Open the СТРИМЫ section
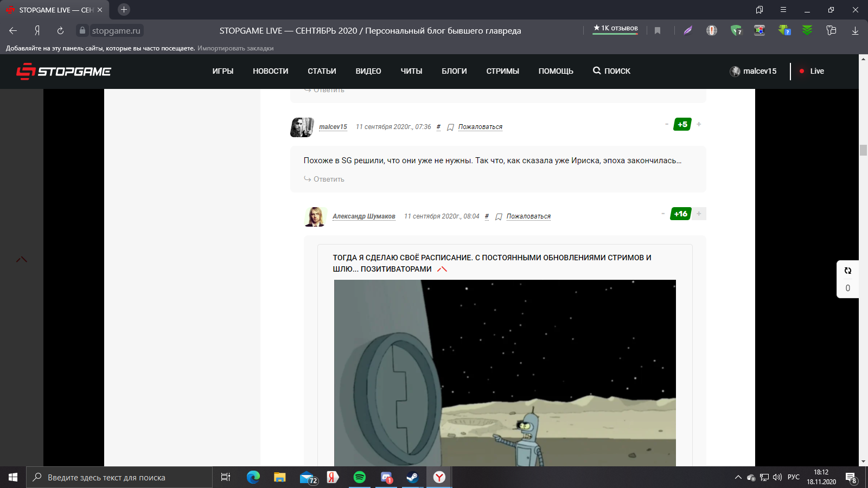 (502, 71)
